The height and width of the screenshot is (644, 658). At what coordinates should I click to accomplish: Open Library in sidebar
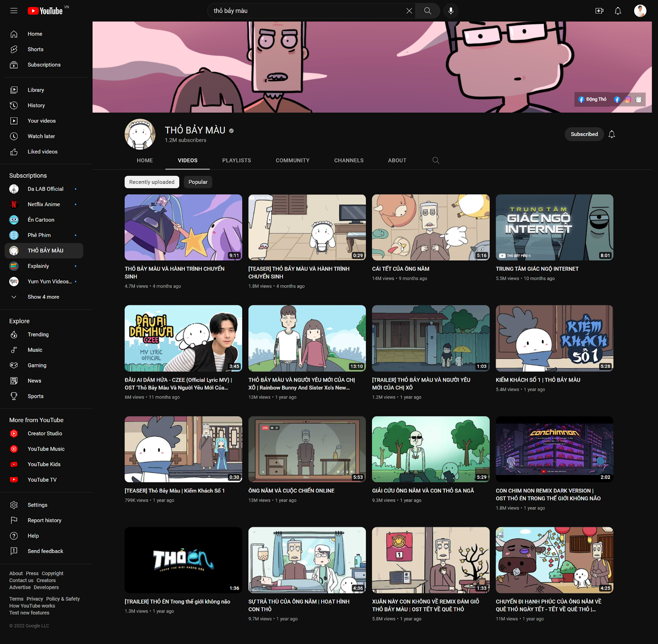pyautogui.click(x=44, y=90)
